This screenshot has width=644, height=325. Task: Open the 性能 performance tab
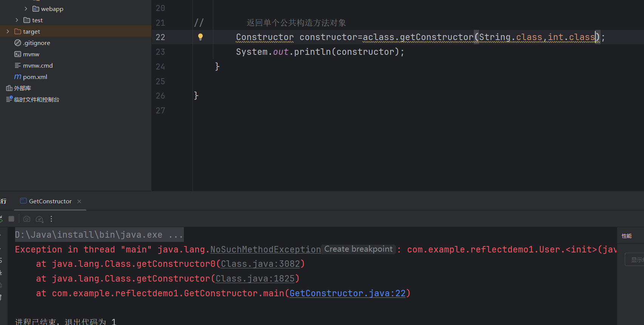627,236
